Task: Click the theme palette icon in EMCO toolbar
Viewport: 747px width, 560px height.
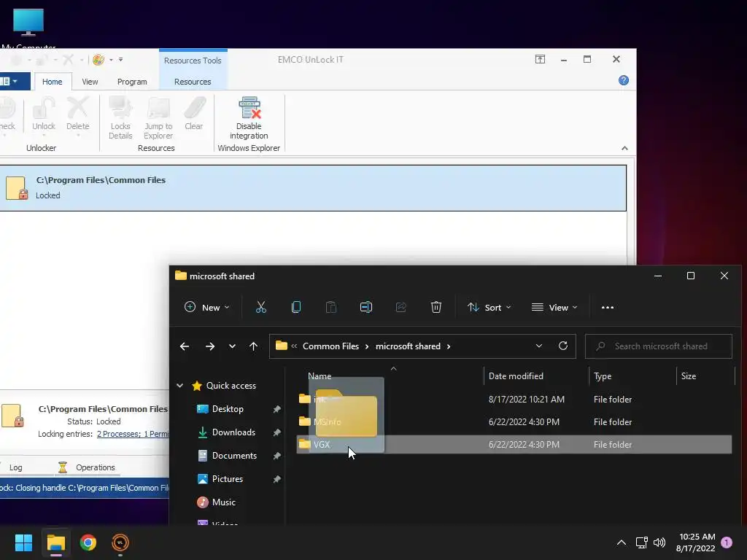Action: (98, 60)
